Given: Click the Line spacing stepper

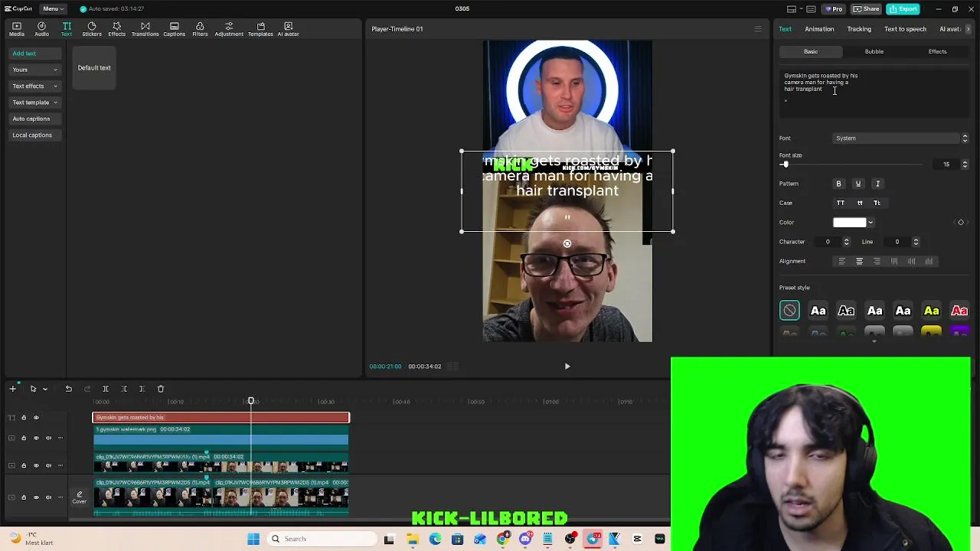Looking at the screenshot, I should tap(916, 242).
